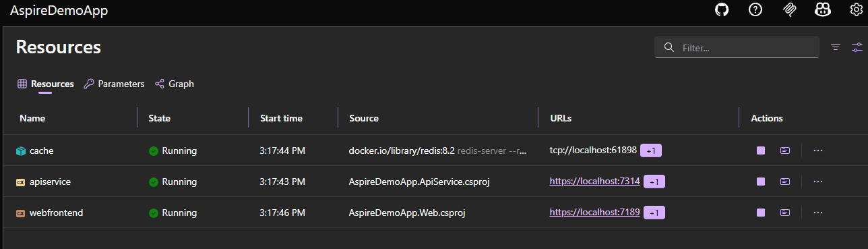This screenshot has width=868, height=249.
Task: Open more actions menu for cache
Action: [x=818, y=150]
